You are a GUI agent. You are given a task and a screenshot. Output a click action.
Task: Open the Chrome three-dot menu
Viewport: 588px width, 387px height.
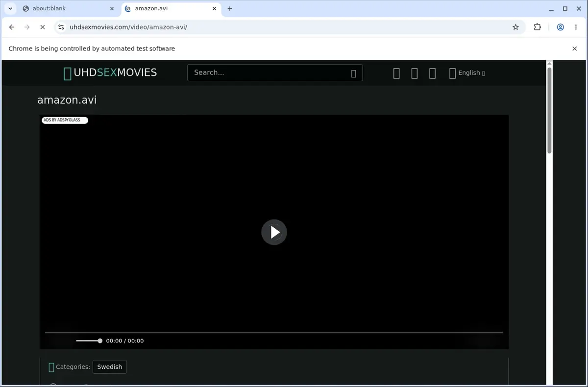[576, 27]
